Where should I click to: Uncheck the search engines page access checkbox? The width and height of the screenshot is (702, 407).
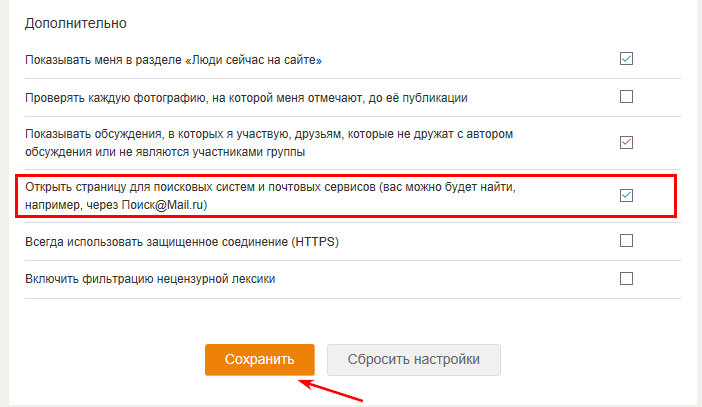626,195
